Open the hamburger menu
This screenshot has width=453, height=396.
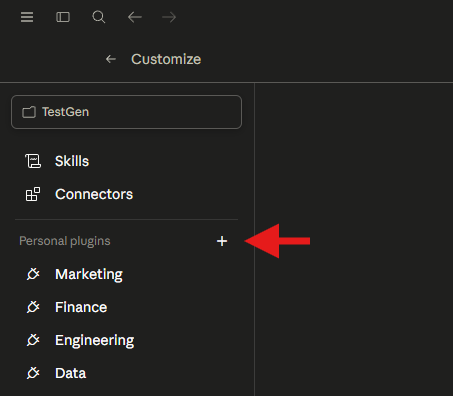[27, 17]
